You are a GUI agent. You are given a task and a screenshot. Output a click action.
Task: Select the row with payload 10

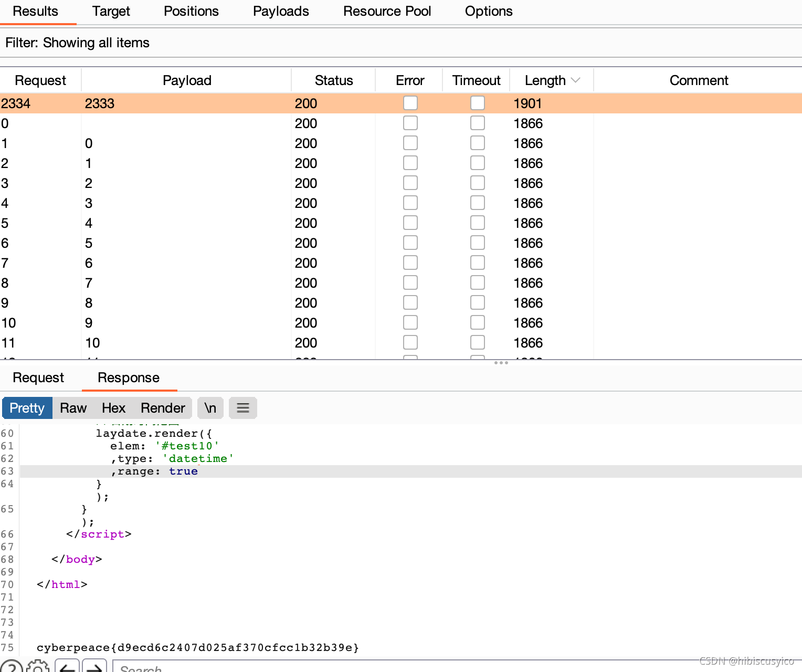(401, 343)
